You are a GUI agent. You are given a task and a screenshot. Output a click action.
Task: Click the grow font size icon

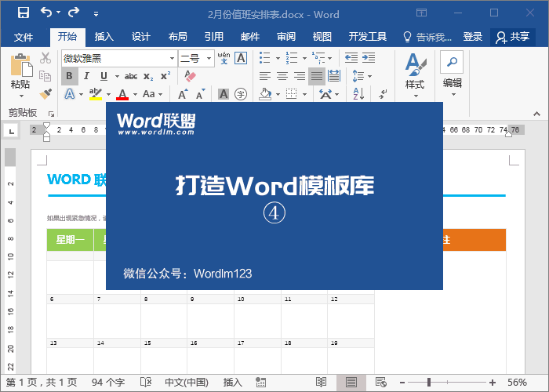tap(183, 94)
